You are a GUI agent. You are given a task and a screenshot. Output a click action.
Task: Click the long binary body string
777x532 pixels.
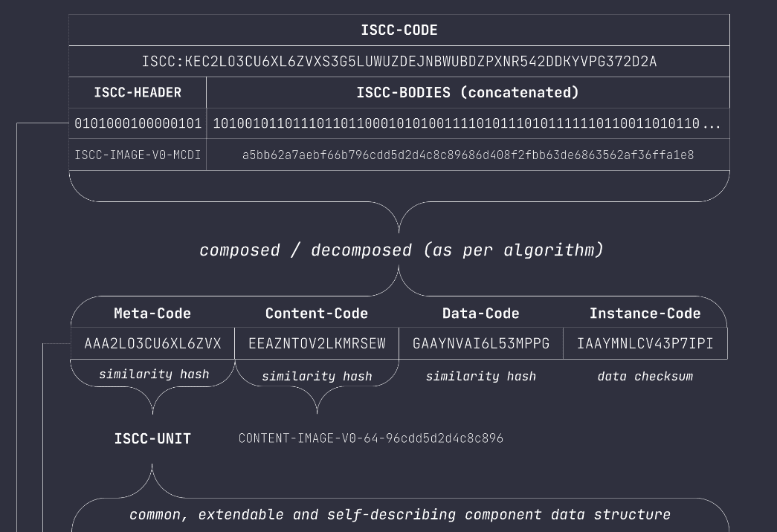(x=466, y=124)
